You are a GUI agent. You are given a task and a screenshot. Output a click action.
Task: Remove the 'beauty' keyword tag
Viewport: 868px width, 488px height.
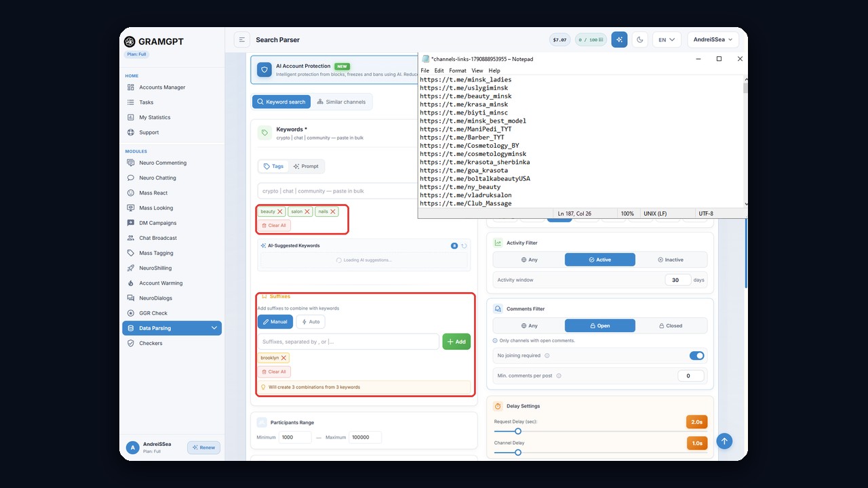click(x=280, y=211)
